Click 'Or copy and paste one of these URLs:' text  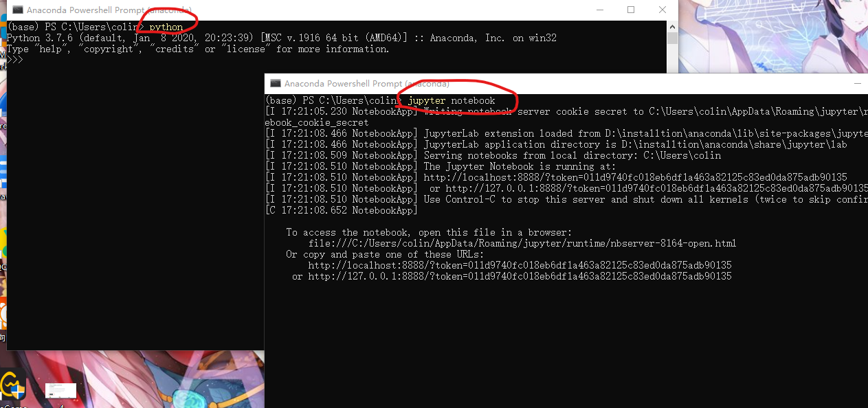click(x=385, y=254)
